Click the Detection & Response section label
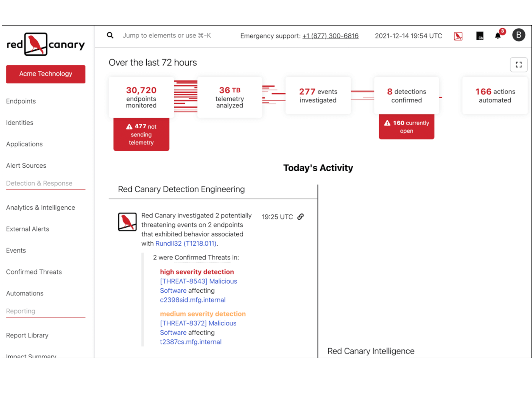 click(x=39, y=183)
